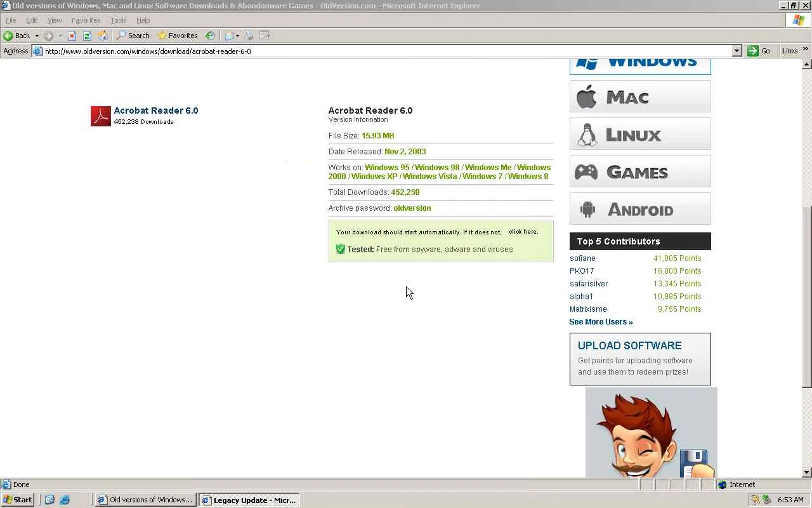View contributor PKO17's profile

582,271
